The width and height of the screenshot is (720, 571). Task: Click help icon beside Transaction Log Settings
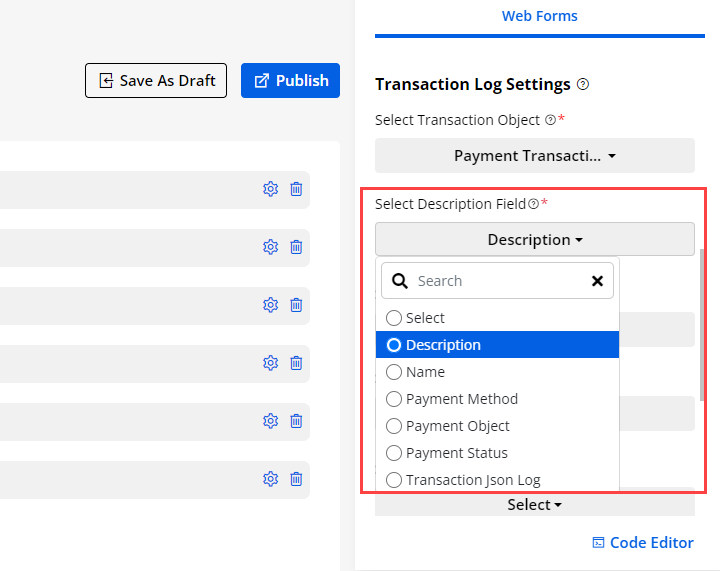click(583, 85)
